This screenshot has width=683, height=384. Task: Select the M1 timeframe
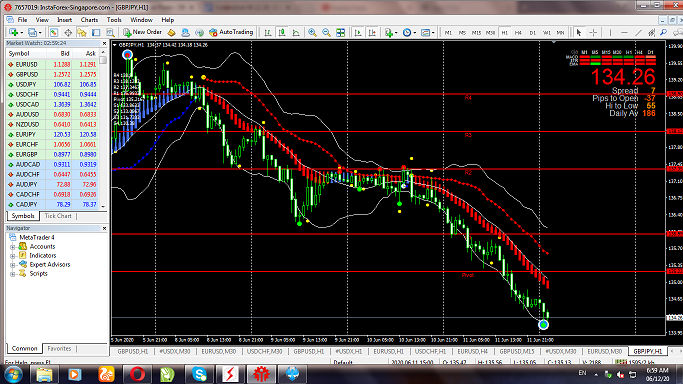pyautogui.click(x=448, y=33)
